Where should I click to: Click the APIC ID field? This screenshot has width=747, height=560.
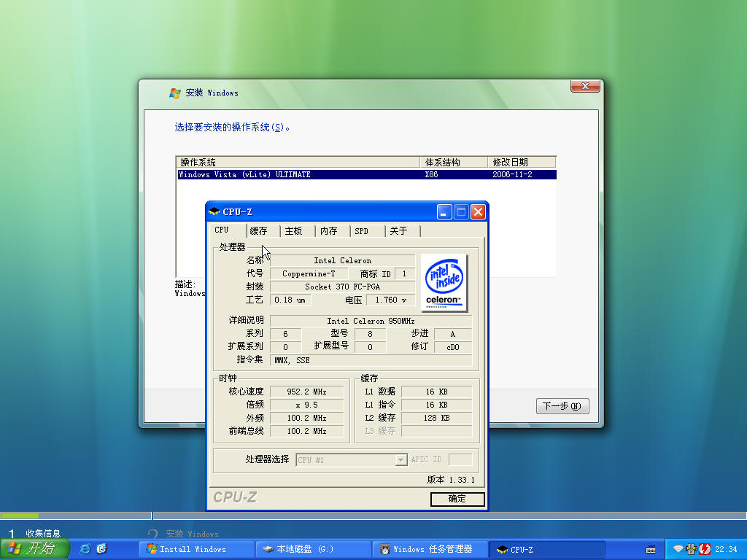[x=460, y=459]
